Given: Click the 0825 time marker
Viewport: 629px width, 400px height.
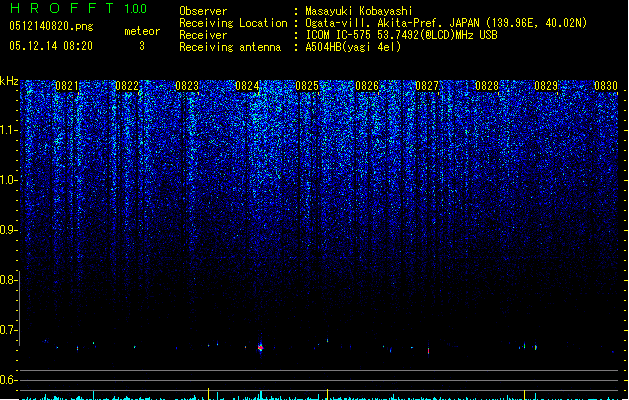Looking at the screenshot, I should tap(307, 86).
